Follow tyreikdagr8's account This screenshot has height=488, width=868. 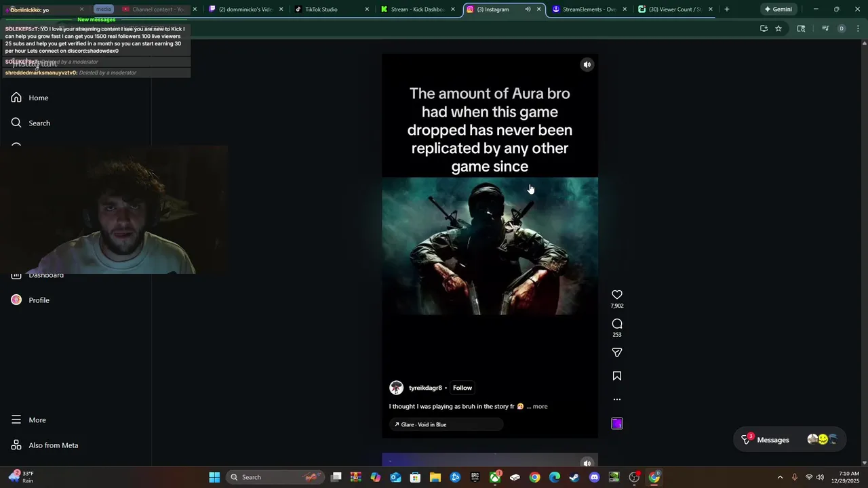coord(462,388)
